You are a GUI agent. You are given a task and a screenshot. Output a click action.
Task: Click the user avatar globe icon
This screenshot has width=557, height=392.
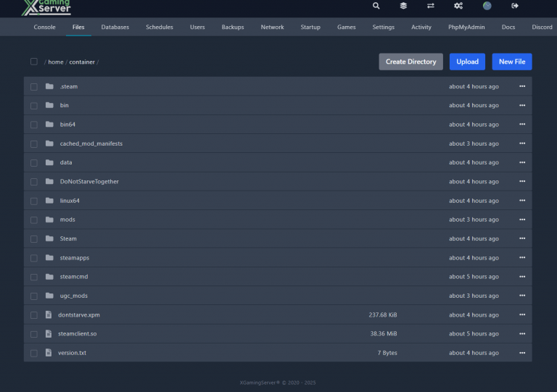pos(487,6)
